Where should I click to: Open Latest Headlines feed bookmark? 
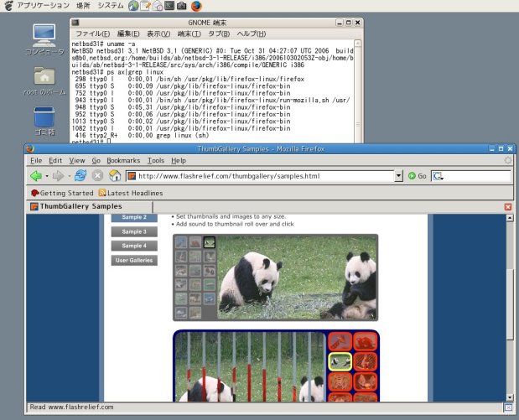tap(131, 193)
